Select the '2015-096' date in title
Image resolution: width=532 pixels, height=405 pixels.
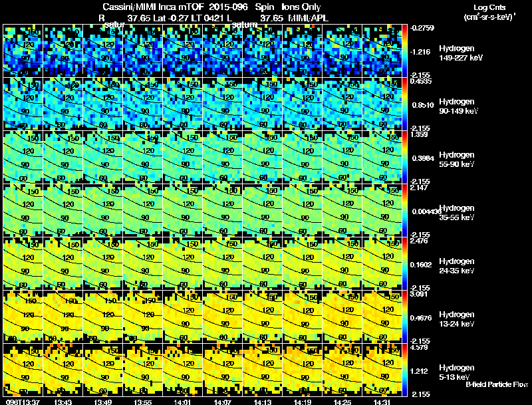[228, 7]
